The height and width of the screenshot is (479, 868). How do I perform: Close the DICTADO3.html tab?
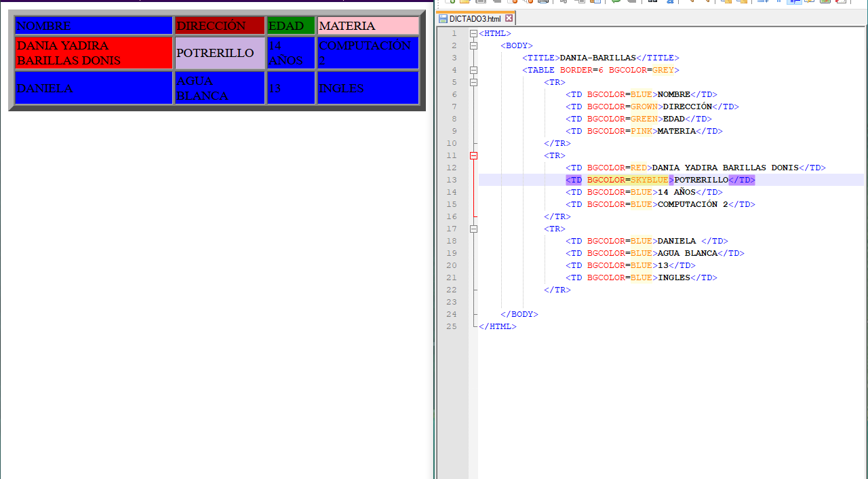[x=509, y=18]
